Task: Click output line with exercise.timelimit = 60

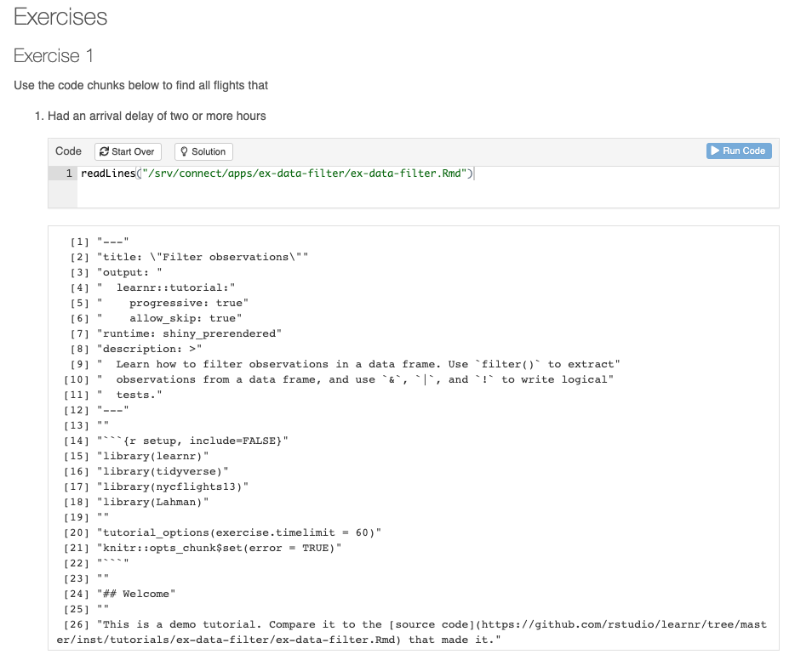Action: [x=238, y=532]
